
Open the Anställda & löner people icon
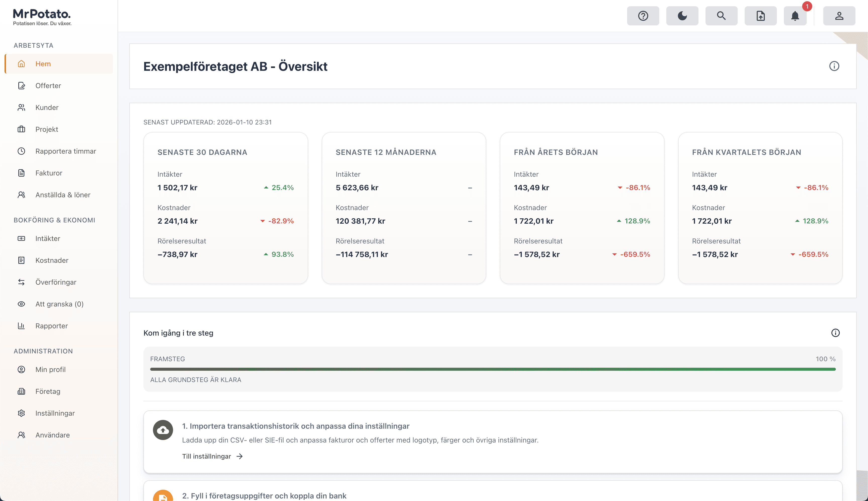click(x=21, y=195)
